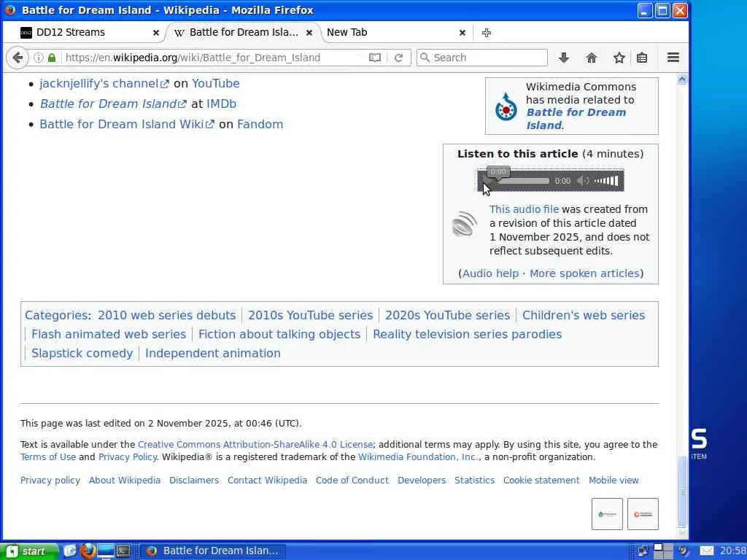Click the Wikimedia Foundation footer badge
The width and height of the screenshot is (747, 560).
(607, 514)
